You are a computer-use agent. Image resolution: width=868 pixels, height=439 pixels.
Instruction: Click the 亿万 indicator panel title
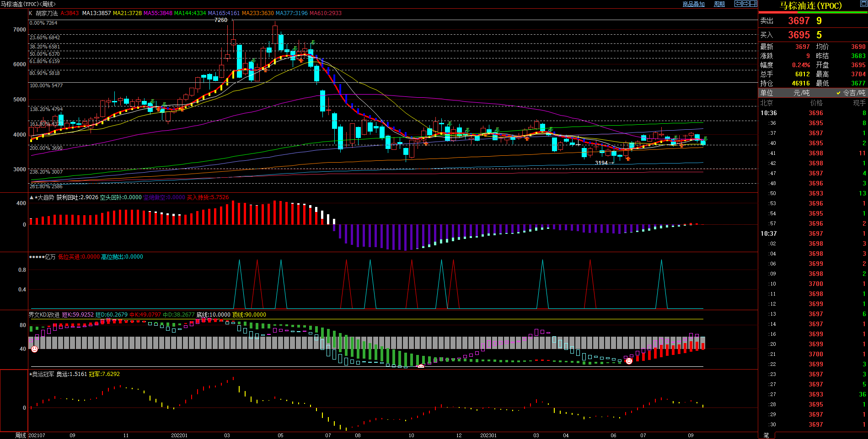[50, 257]
